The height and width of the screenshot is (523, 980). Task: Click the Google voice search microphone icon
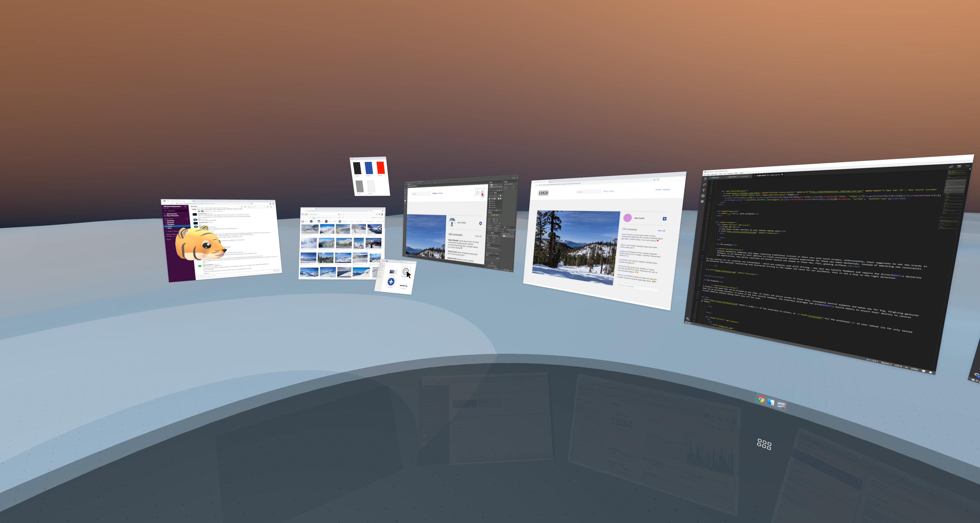[341, 214]
